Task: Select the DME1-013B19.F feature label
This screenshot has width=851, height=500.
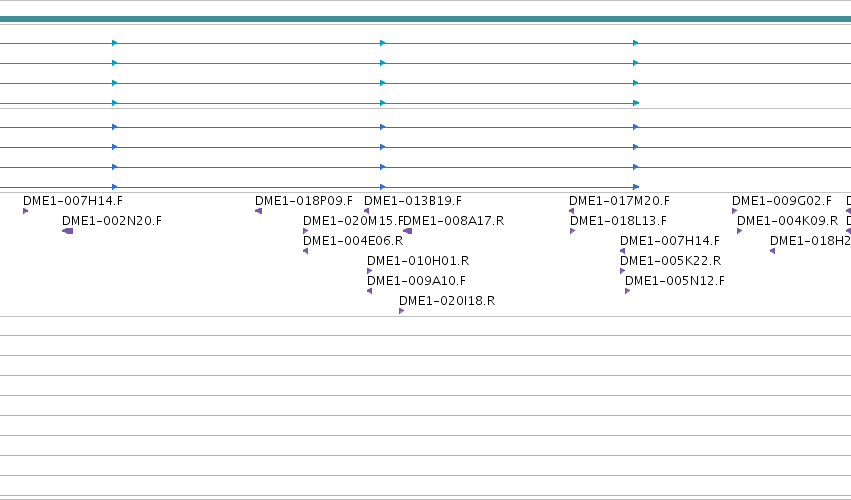Action: coord(413,201)
